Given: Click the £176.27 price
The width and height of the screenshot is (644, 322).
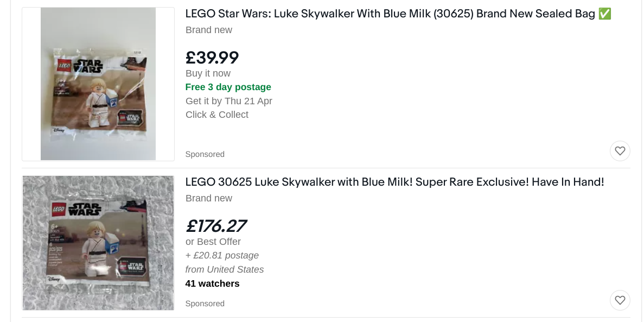Looking at the screenshot, I should pos(215,226).
